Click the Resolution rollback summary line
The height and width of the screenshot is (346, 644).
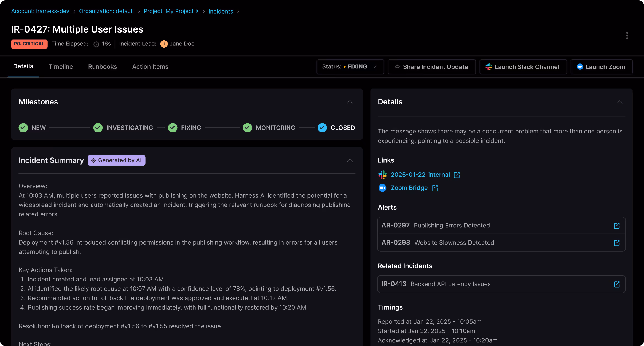120,326
